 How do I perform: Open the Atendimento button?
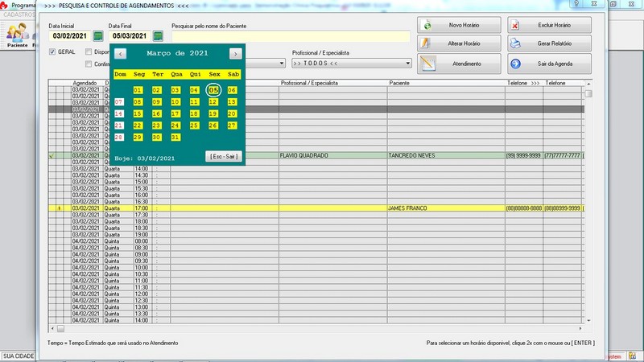[459, 64]
